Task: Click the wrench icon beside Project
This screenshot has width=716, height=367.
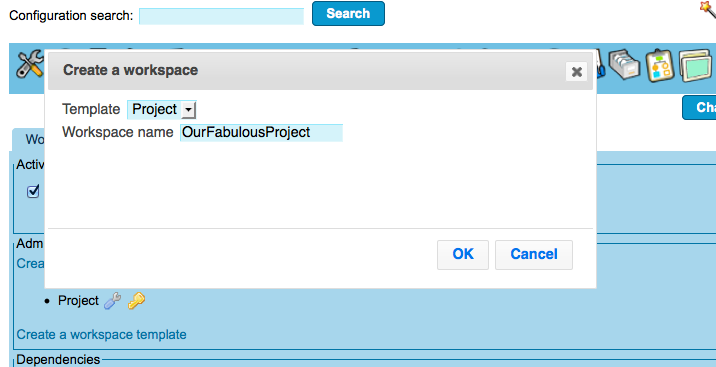Action: [112, 301]
